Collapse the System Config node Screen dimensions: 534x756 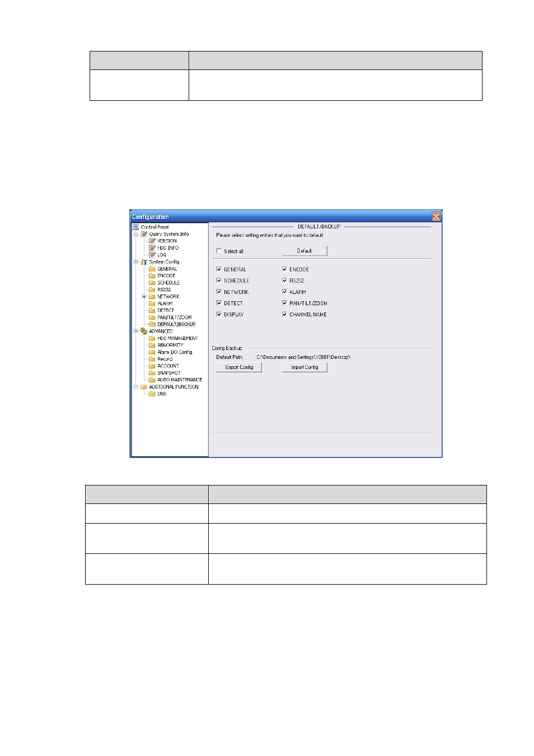(135, 262)
